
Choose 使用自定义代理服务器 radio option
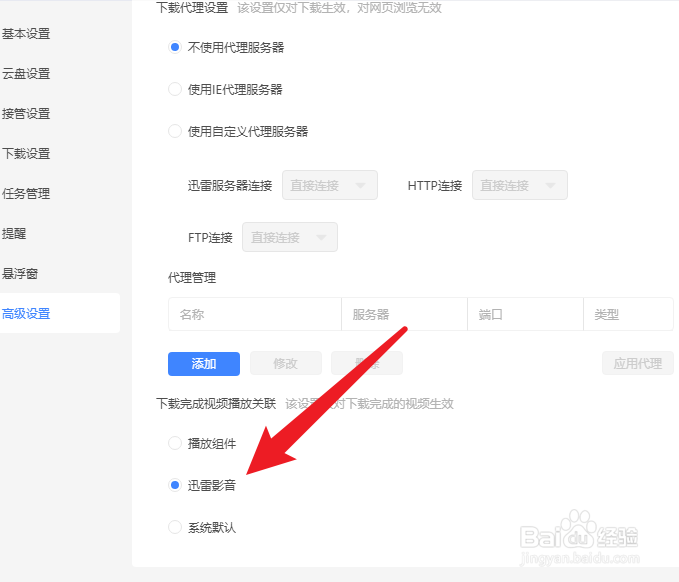pyautogui.click(x=175, y=131)
